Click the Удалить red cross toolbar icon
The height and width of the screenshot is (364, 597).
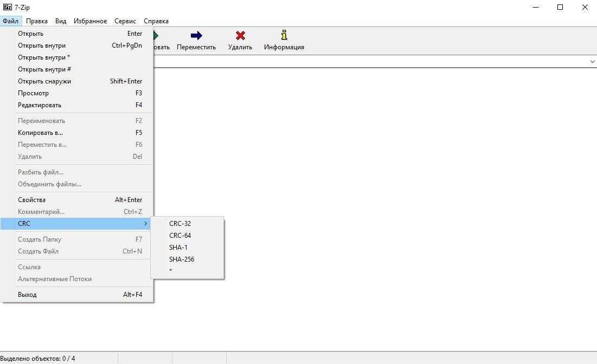pos(240,36)
